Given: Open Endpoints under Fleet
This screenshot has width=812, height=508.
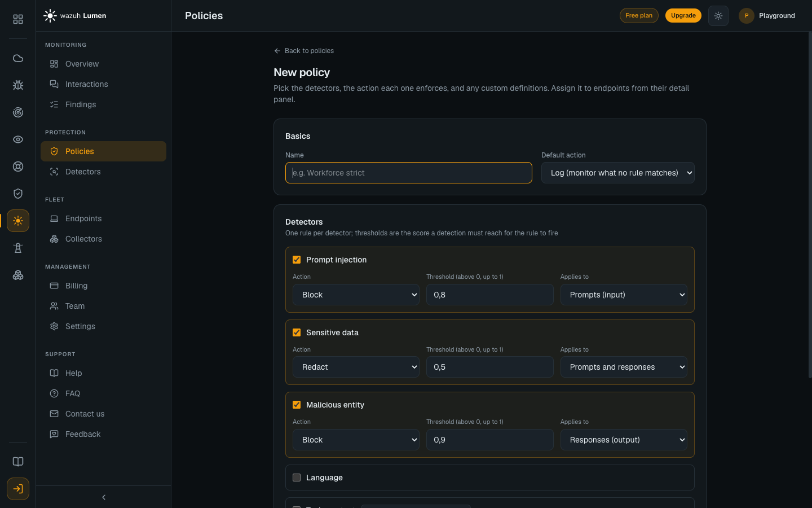Looking at the screenshot, I should click(x=103, y=218).
